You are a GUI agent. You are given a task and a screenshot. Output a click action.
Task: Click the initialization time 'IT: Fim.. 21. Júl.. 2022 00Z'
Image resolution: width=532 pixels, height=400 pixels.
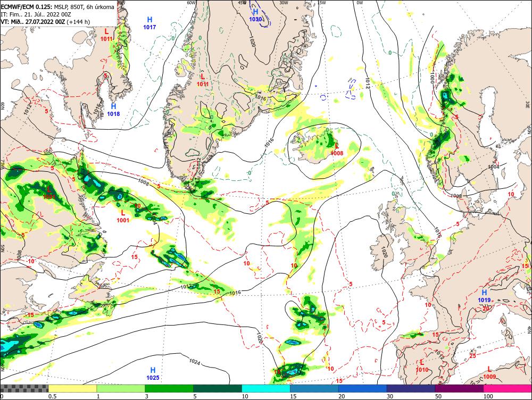(36, 14)
